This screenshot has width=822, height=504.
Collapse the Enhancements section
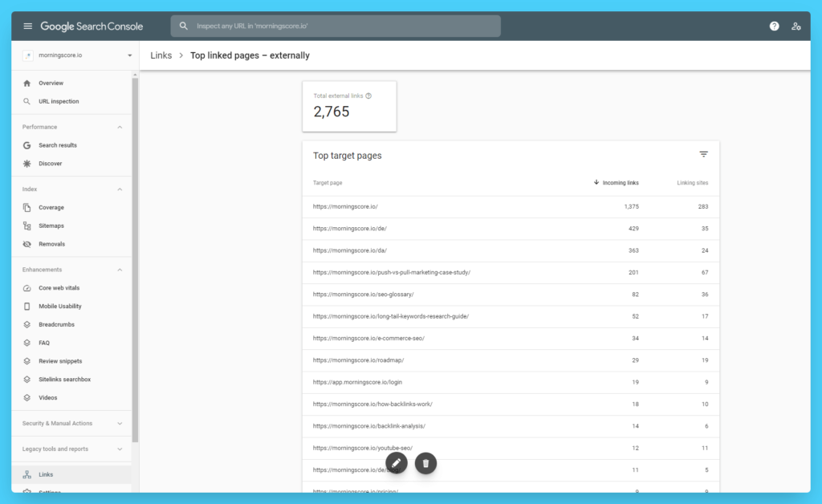(120, 270)
